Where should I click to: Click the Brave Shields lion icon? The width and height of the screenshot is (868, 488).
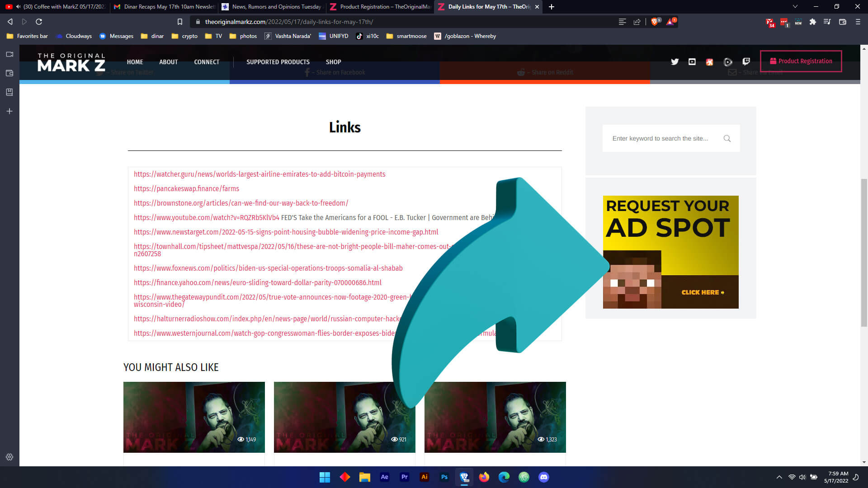[x=654, y=22]
